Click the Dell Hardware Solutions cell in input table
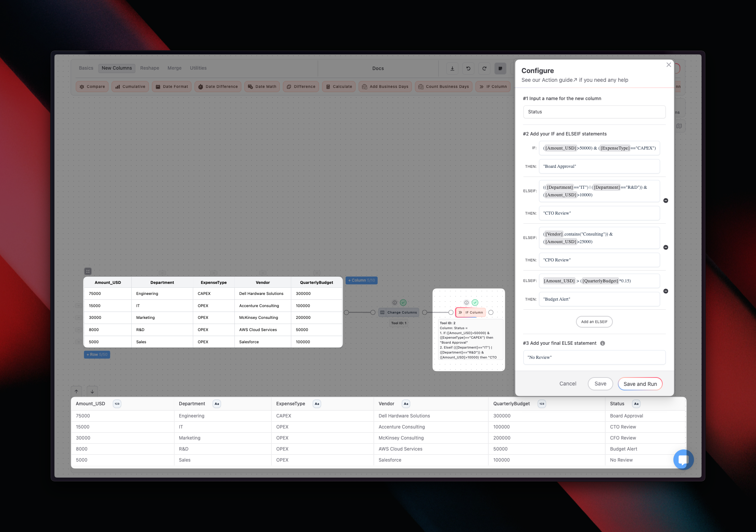This screenshot has width=756, height=532. (263, 294)
